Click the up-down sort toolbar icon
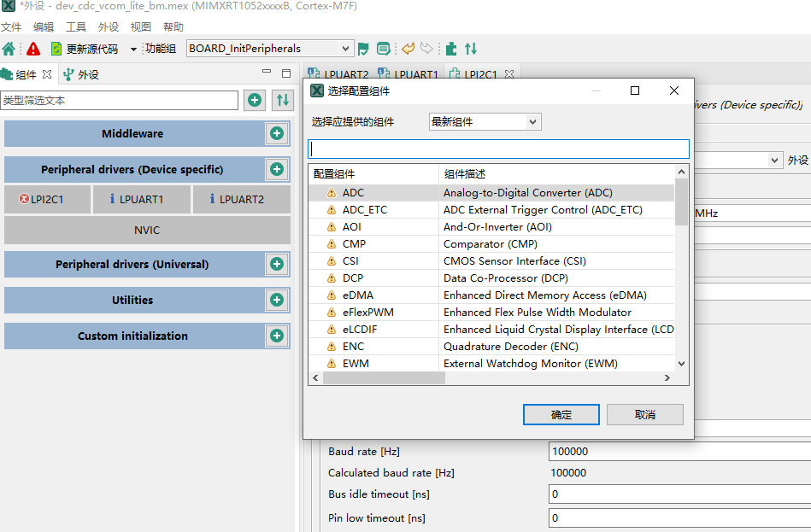 pos(471,48)
